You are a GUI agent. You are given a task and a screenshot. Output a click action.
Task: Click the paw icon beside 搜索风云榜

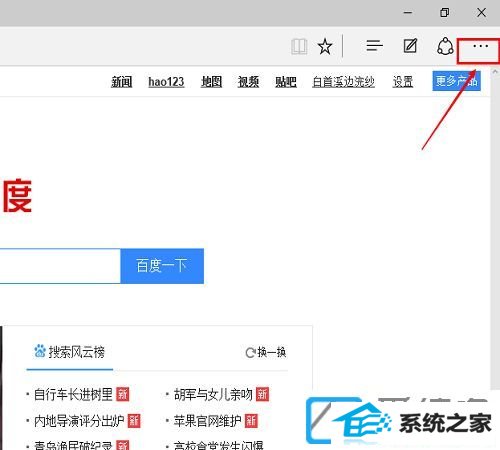[40, 351]
